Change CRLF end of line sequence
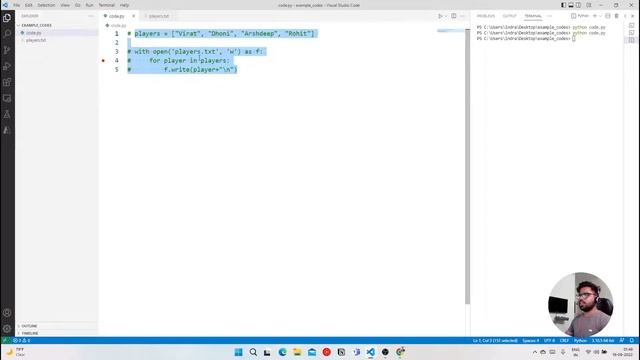 [x=564, y=340]
